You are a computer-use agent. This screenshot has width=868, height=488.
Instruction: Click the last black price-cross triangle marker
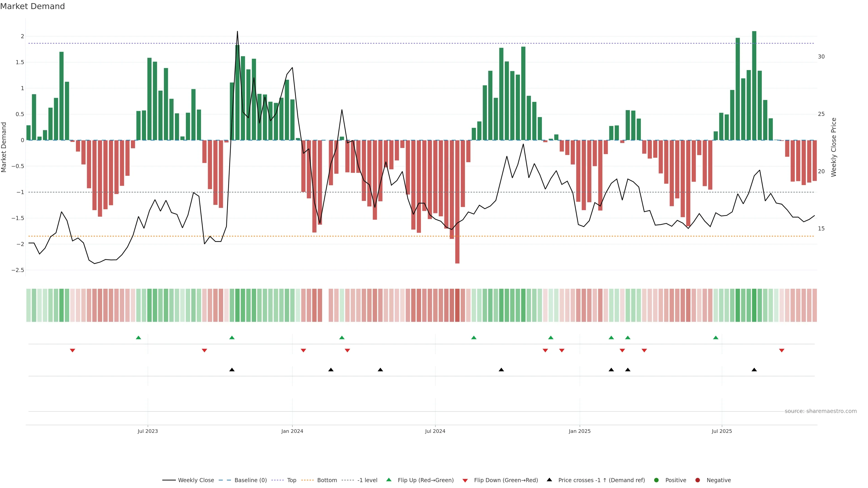pyautogui.click(x=754, y=370)
